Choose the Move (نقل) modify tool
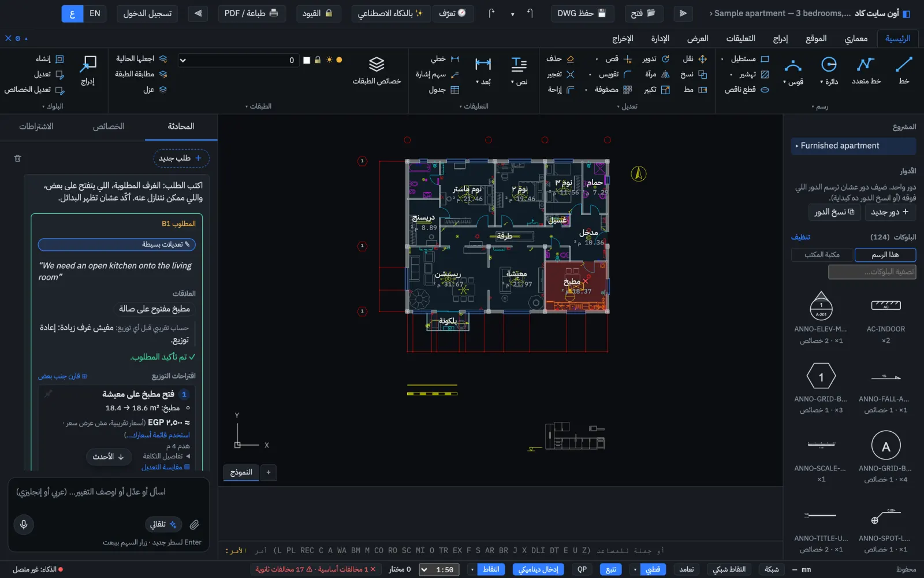The image size is (924, 578). pyautogui.click(x=695, y=59)
